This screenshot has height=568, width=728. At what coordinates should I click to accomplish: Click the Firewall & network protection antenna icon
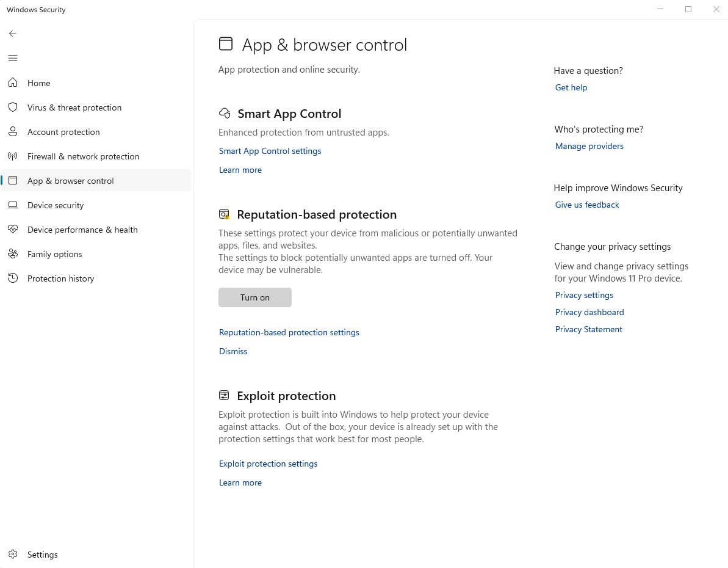(x=13, y=156)
